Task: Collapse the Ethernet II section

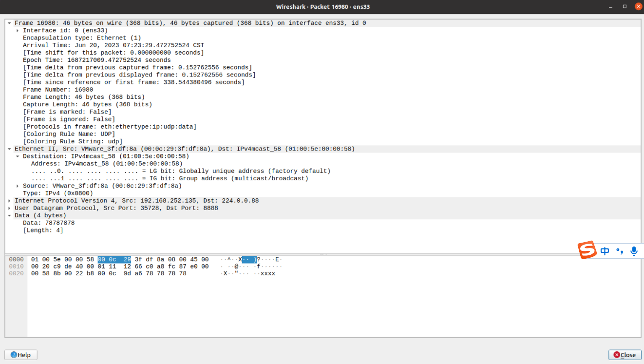Action: click(x=9, y=149)
